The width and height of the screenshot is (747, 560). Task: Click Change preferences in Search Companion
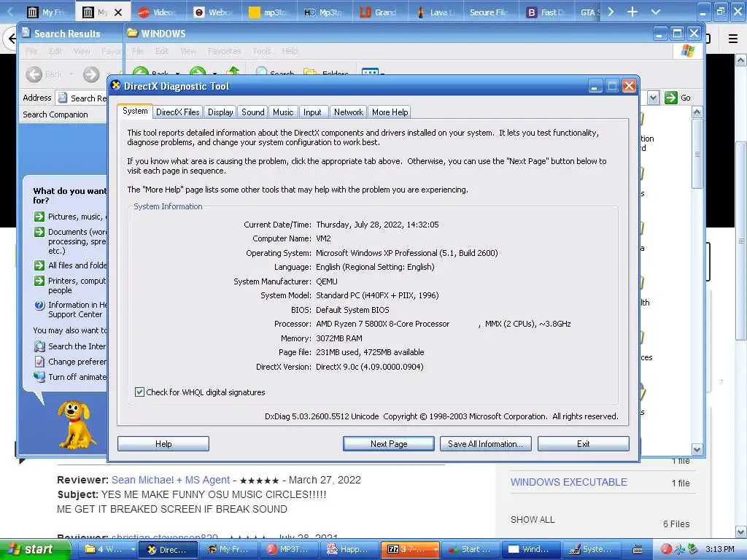point(71,362)
